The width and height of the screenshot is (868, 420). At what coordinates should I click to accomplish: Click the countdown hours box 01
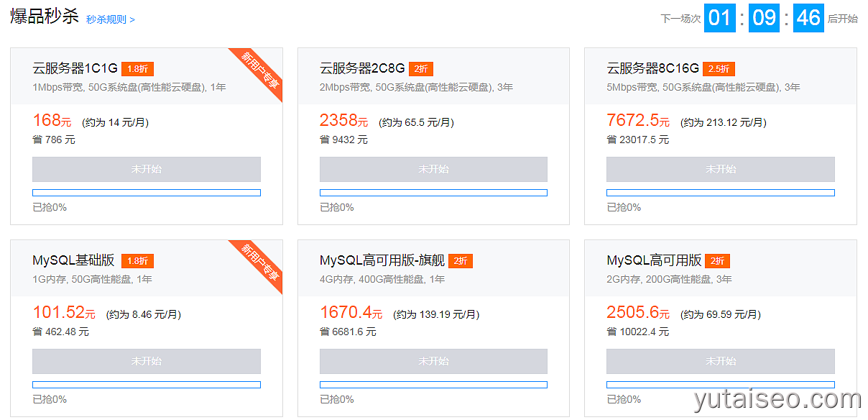(x=720, y=17)
